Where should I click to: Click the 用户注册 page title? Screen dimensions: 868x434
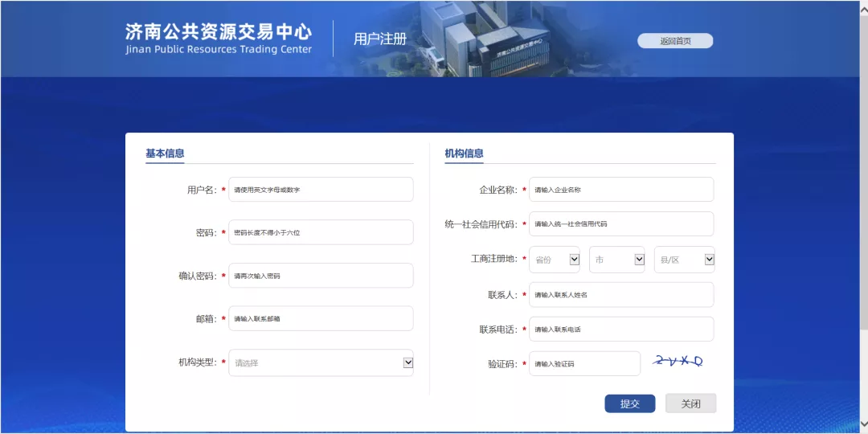tap(380, 39)
